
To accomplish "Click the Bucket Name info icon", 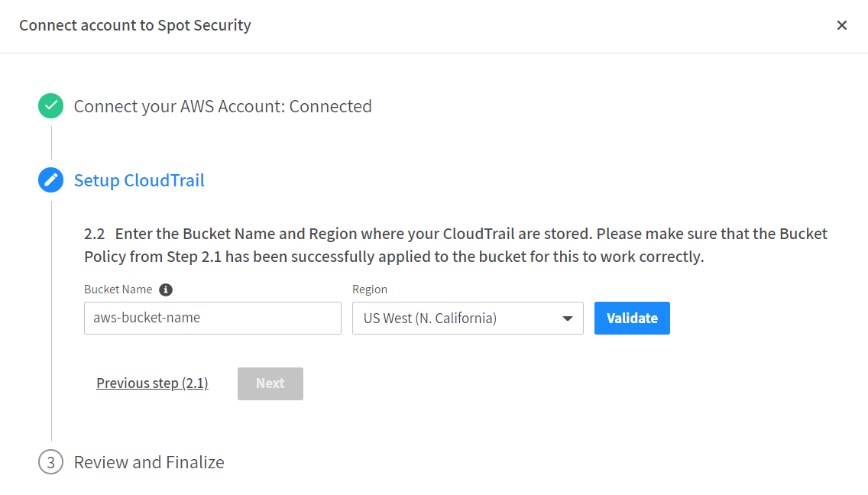I will 166,290.
